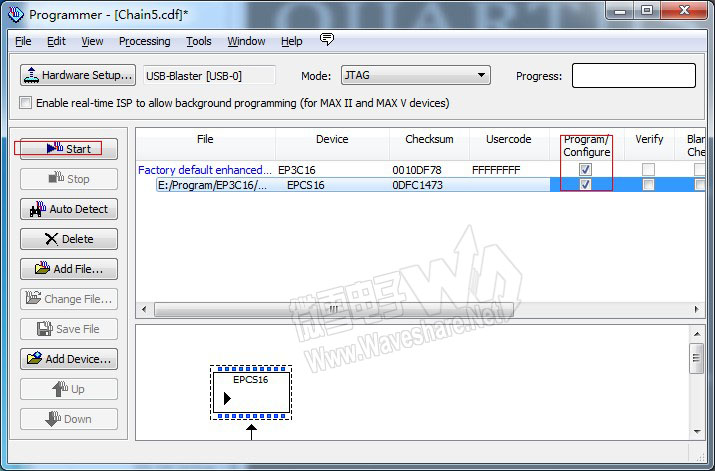Open the File menu
Viewport: 715px width, 471px height.
(23, 41)
